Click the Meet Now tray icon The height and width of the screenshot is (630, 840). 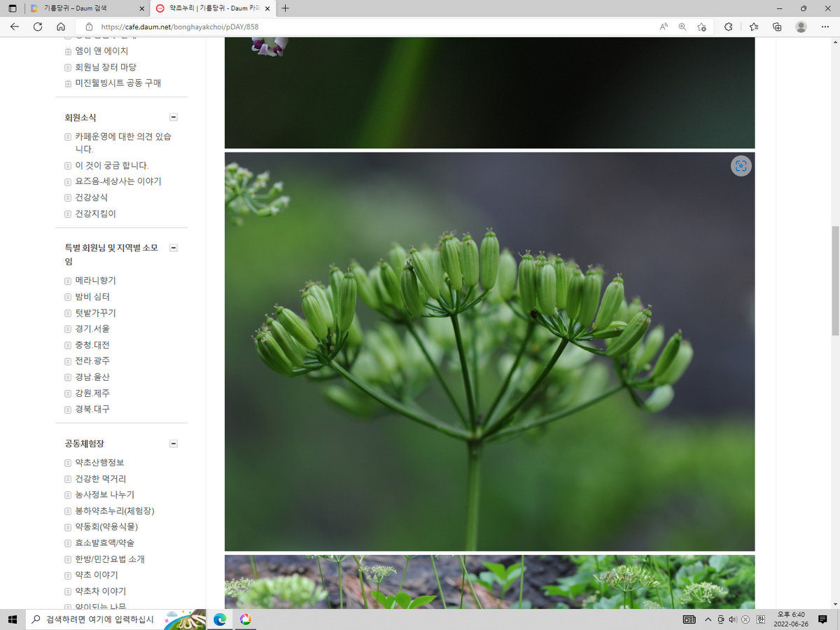721,619
